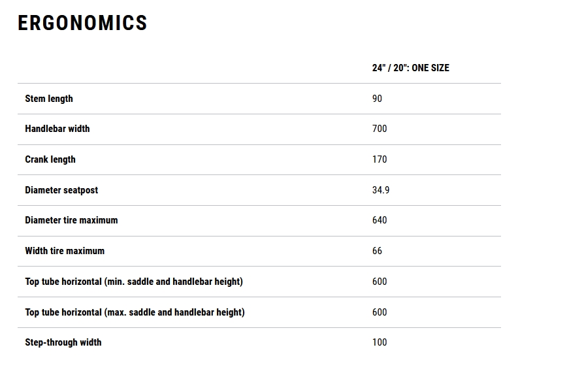
Task: Click the 600 value in the min. saddle row
Action: [x=380, y=282]
